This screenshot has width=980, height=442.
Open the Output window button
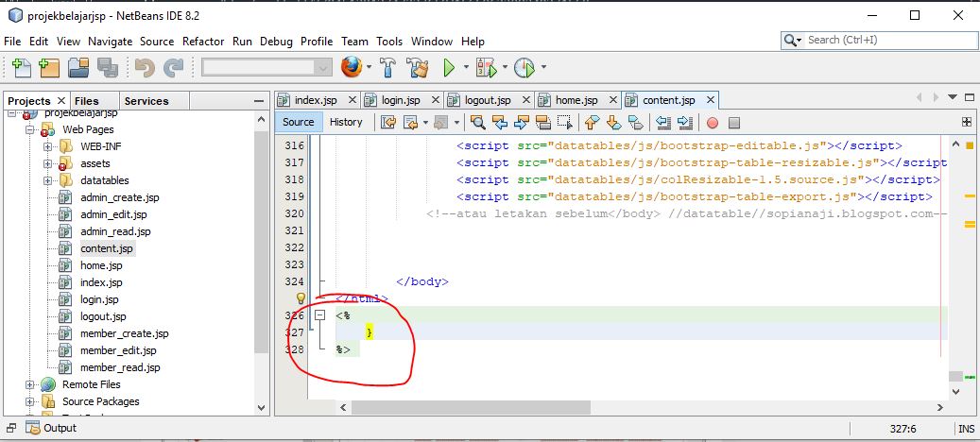point(51,428)
